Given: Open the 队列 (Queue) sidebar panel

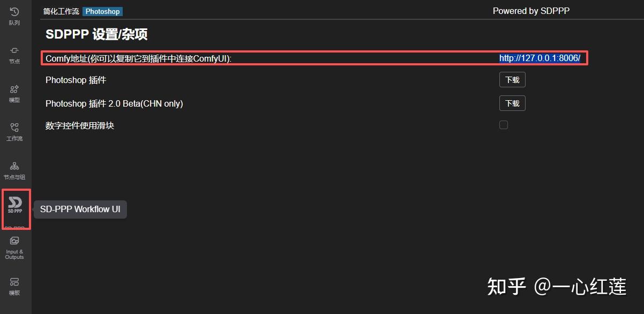Looking at the screenshot, I should click(14, 16).
